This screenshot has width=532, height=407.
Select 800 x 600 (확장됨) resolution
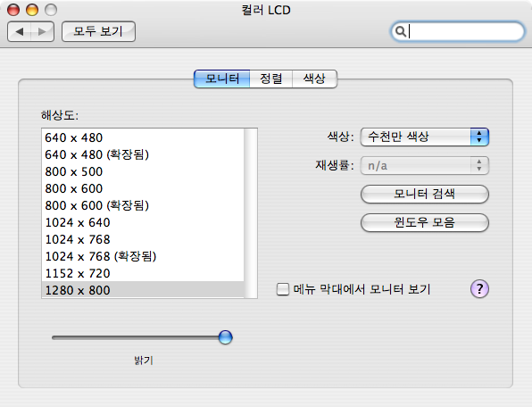click(x=143, y=205)
